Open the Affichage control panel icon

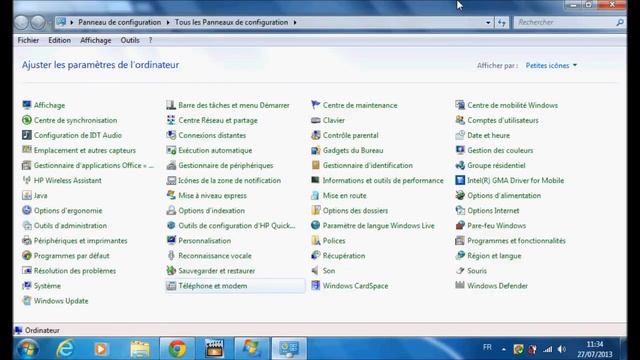pos(27,105)
